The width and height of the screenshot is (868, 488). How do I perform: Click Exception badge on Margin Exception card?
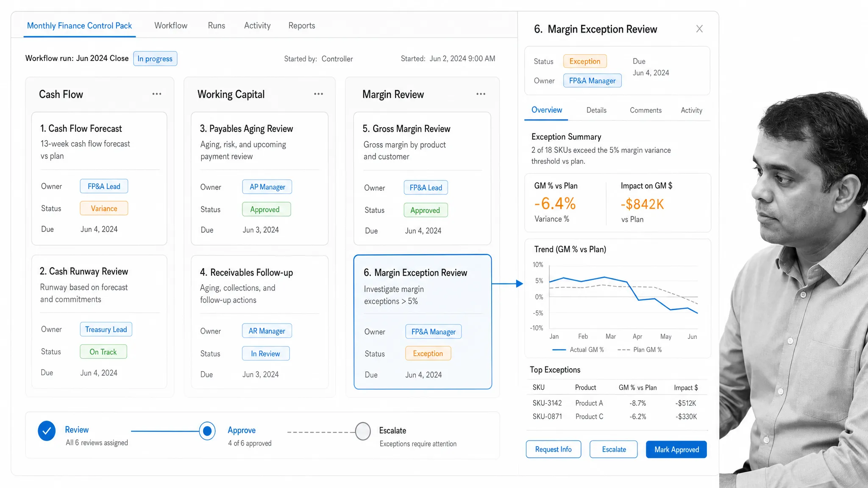tap(428, 353)
